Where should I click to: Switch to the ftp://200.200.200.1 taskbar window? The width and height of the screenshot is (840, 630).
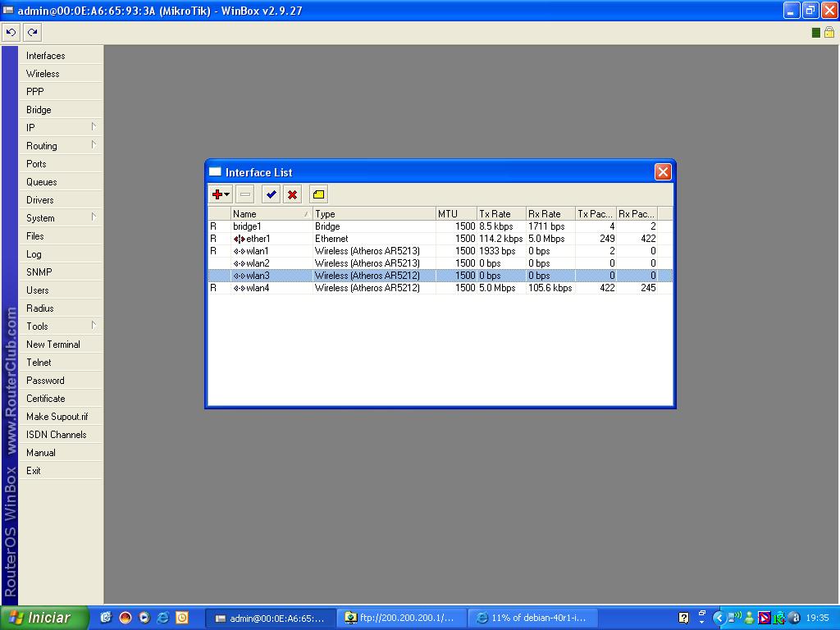[402, 619]
